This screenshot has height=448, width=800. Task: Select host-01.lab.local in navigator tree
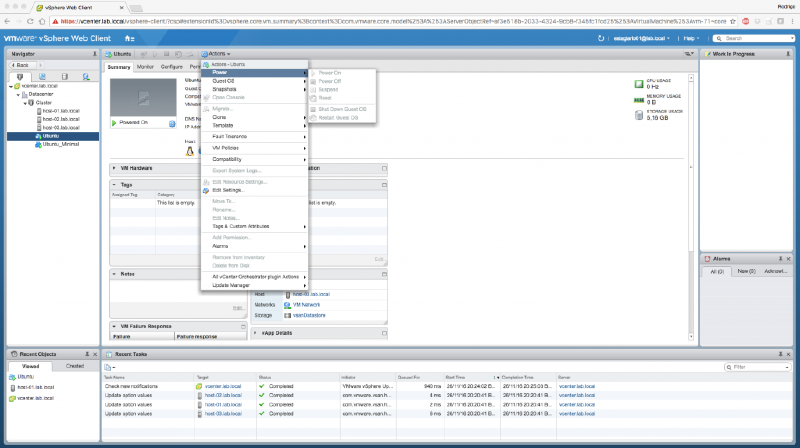[61, 111]
